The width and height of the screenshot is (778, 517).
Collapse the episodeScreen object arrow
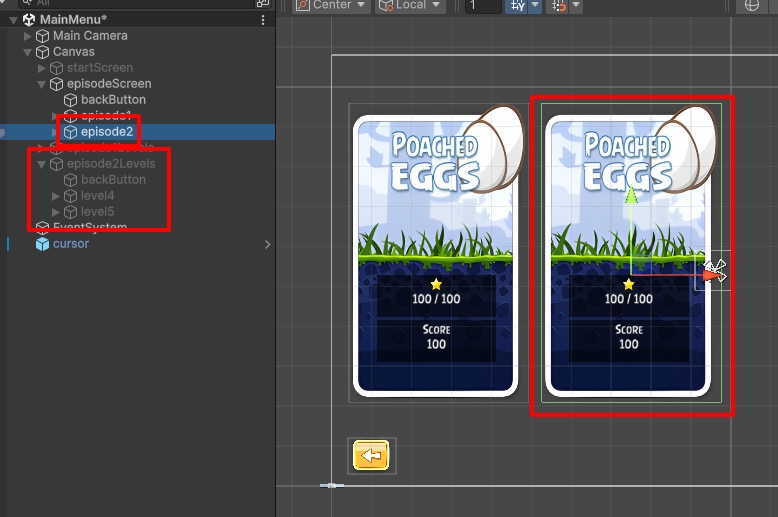(x=41, y=84)
